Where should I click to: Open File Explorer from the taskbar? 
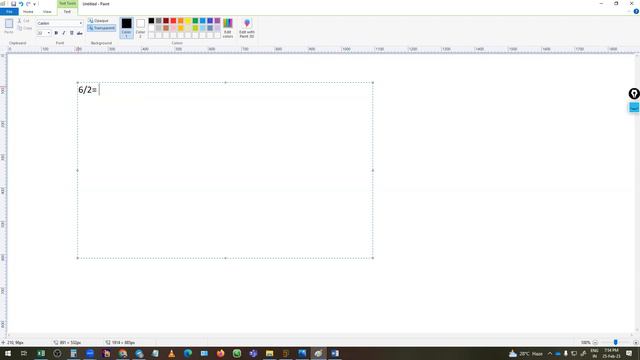coord(269,353)
